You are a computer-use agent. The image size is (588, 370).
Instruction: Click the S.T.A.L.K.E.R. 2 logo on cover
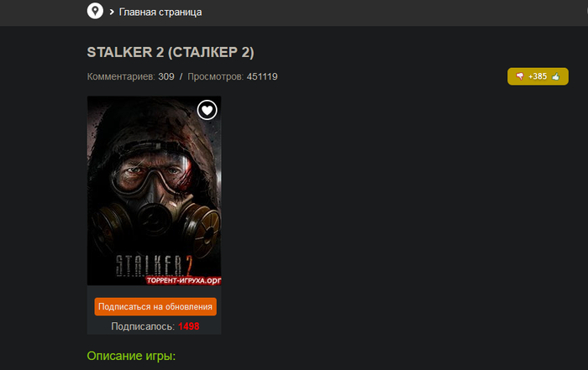(x=154, y=265)
